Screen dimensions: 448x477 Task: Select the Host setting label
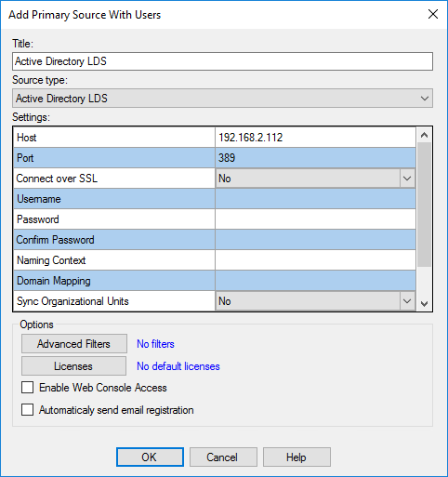coord(27,138)
